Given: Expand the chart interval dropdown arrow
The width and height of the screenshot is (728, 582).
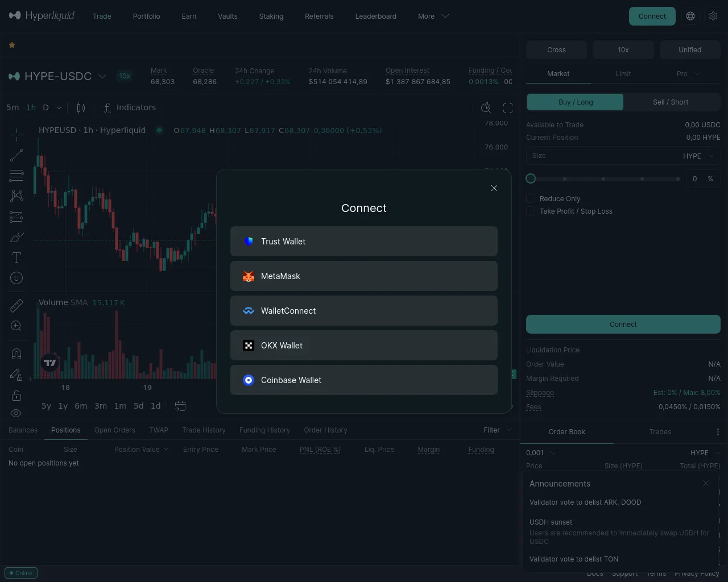Looking at the screenshot, I should coord(59,107).
